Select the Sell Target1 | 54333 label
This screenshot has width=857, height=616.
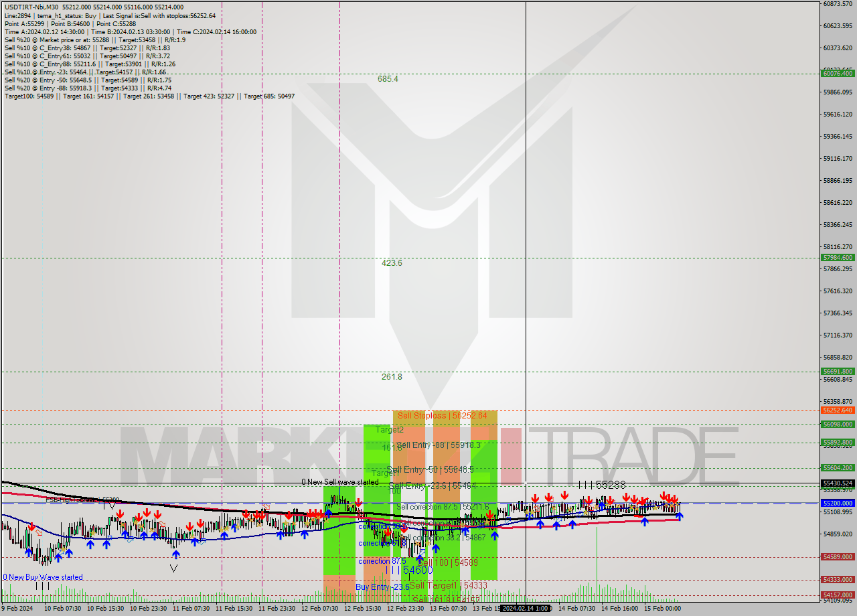(x=448, y=585)
